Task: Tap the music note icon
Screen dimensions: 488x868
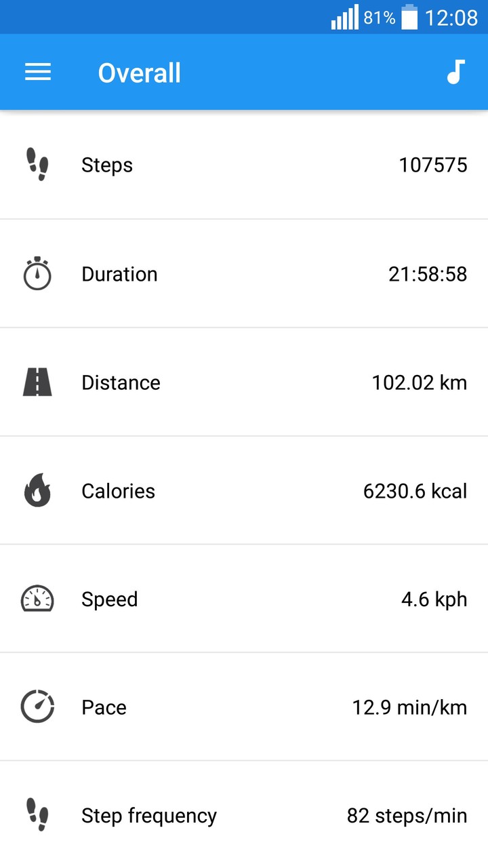Action: (x=456, y=72)
